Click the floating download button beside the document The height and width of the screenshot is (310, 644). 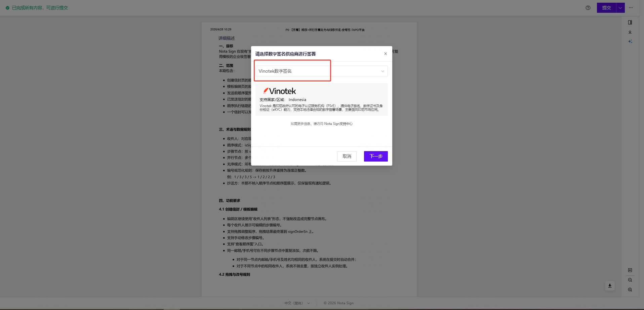(x=610, y=286)
